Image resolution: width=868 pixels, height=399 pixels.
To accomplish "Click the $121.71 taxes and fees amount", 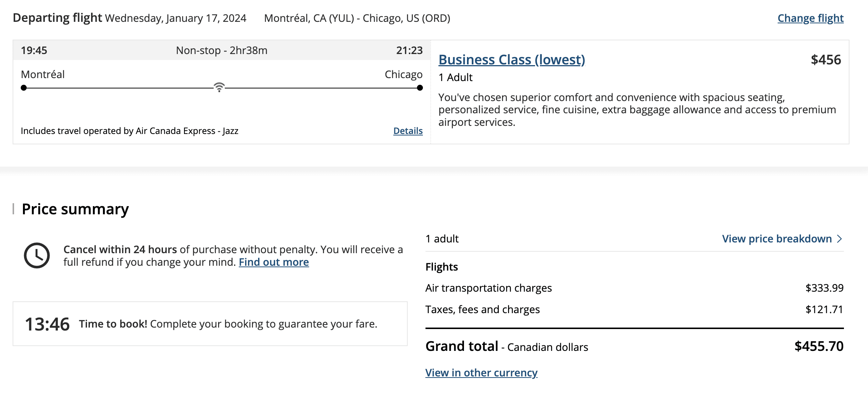I will click(824, 309).
